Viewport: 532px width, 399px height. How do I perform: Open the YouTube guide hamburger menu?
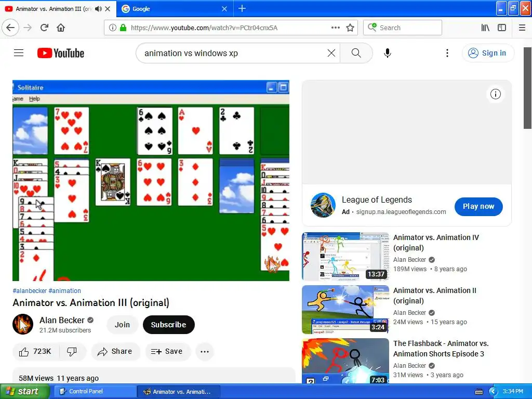[x=19, y=53]
